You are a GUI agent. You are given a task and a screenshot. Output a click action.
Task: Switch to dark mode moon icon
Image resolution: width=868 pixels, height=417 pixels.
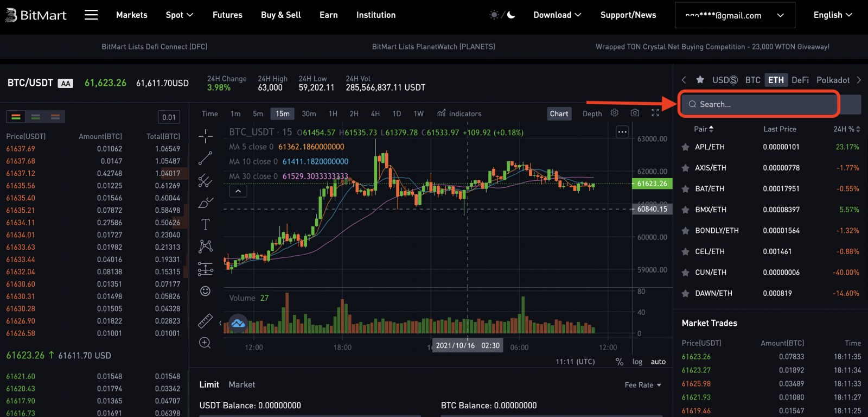click(511, 15)
